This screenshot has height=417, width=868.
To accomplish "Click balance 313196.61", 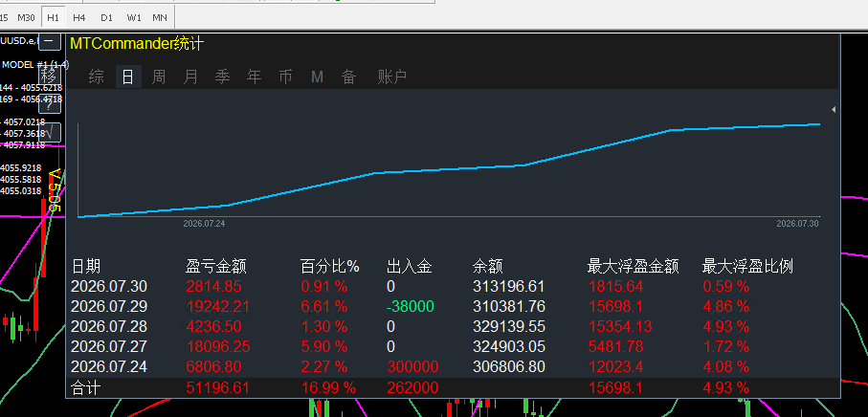I will tap(509, 287).
